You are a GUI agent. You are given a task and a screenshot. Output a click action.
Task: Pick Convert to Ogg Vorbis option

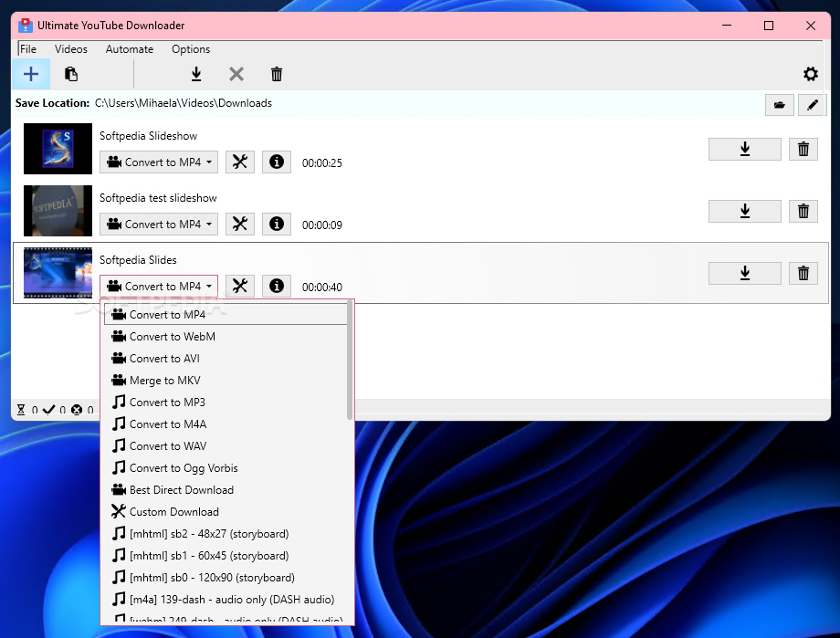pyautogui.click(x=226, y=468)
